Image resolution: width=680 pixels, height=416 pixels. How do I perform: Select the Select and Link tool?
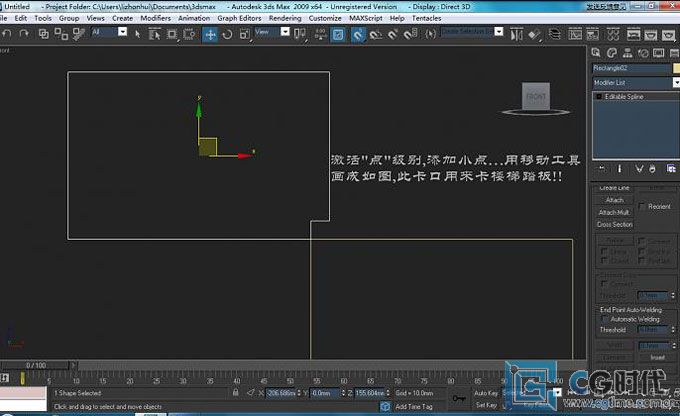[x=43, y=33]
